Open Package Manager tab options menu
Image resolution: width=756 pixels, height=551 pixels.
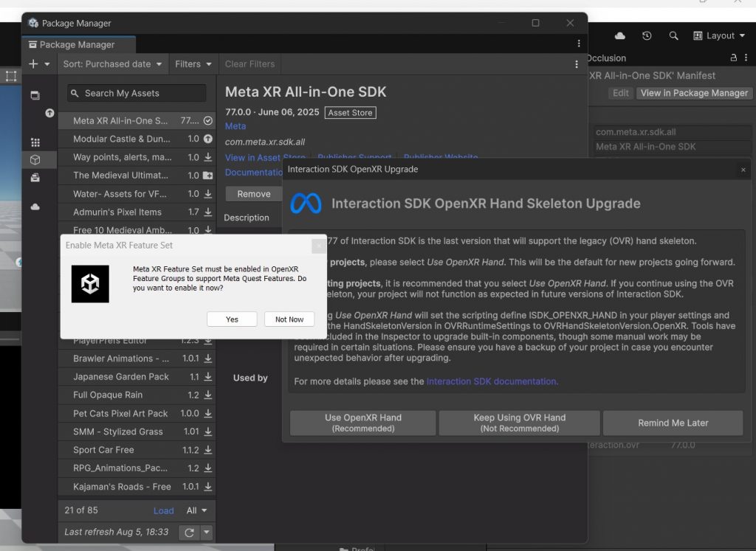pos(579,44)
